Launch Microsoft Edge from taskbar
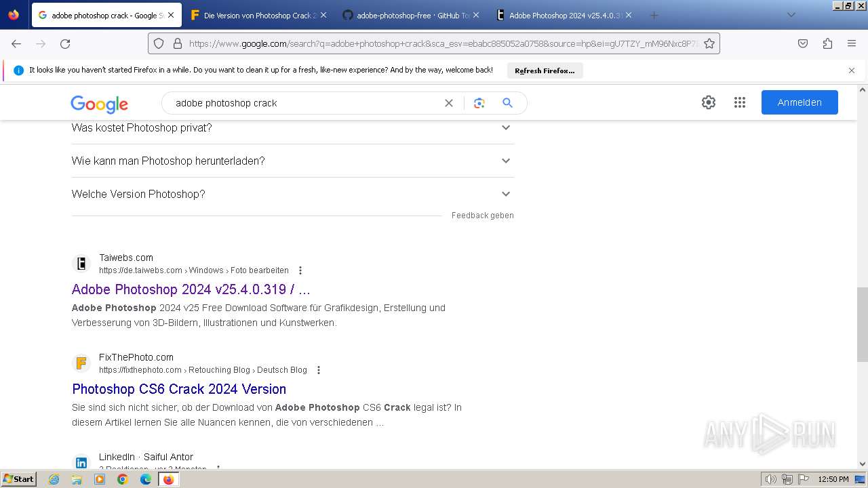 click(x=146, y=479)
